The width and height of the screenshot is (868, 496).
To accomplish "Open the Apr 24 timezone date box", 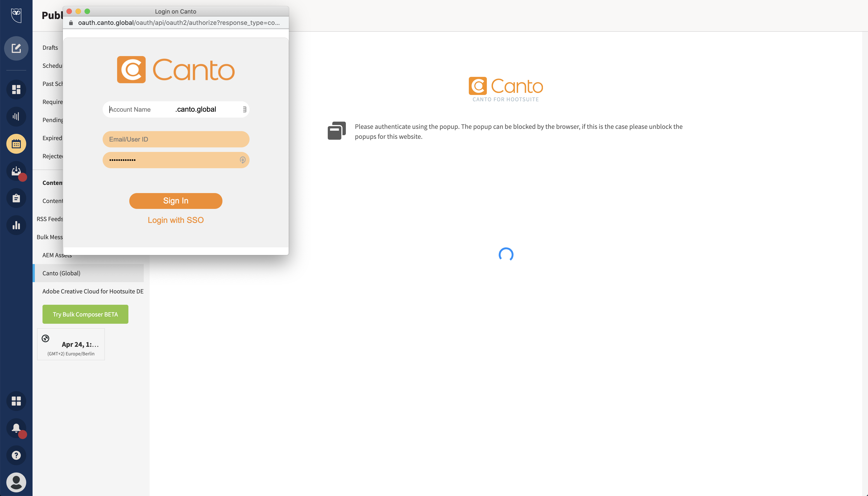I will [x=71, y=344].
